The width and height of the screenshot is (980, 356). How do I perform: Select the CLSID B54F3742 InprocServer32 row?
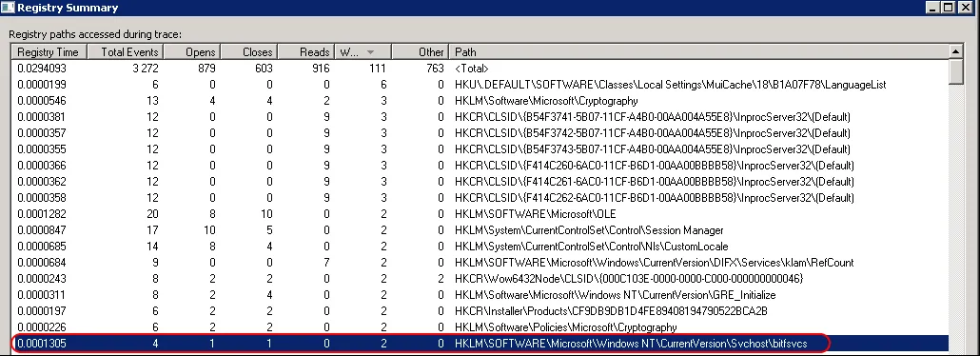pos(480,133)
